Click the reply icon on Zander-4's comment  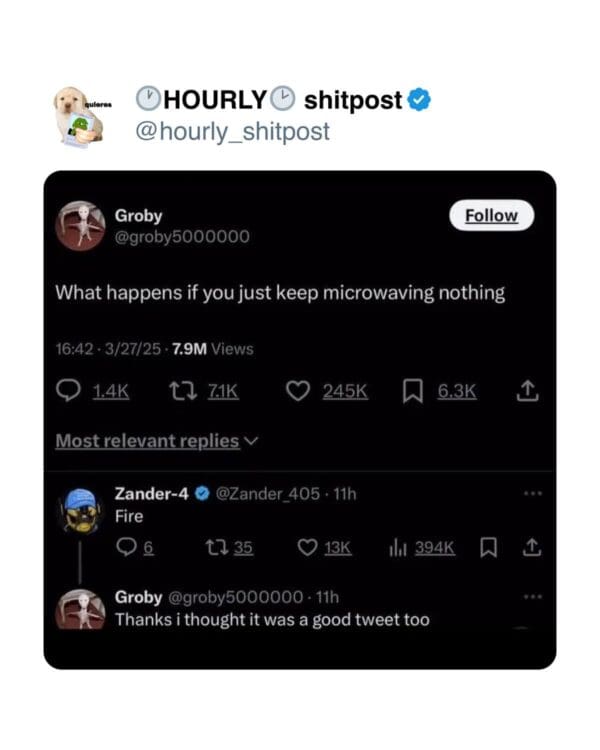click(x=126, y=547)
